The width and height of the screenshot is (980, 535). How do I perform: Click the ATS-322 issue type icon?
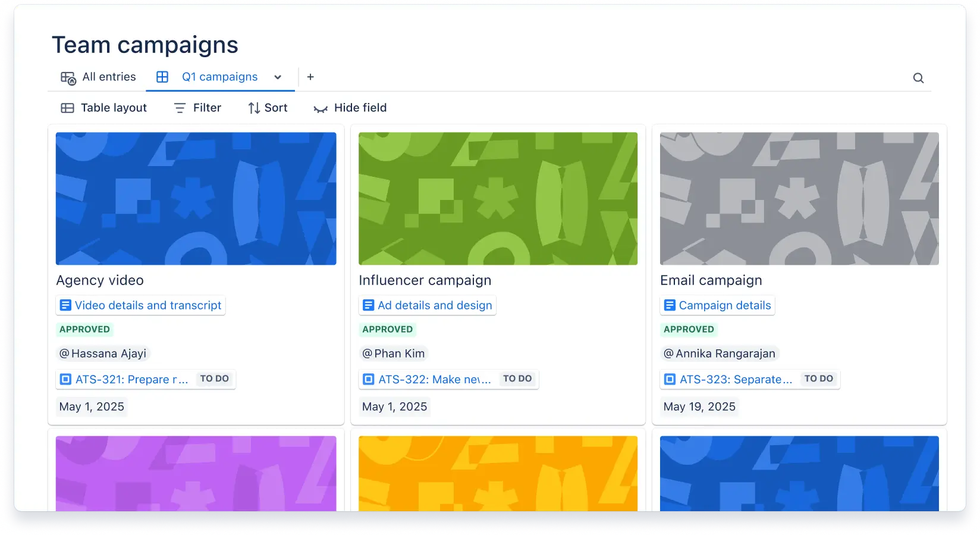pyautogui.click(x=369, y=379)
